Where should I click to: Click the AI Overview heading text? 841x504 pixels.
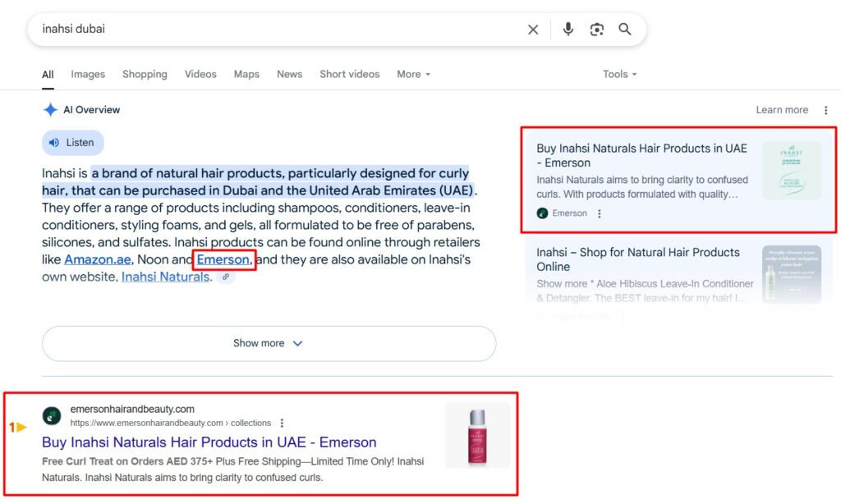92,110
